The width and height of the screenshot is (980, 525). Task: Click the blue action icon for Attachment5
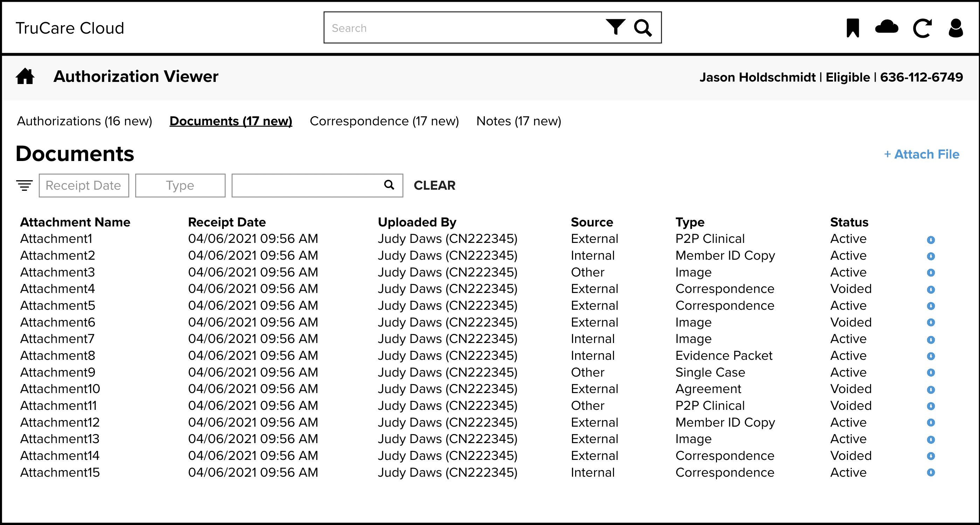pyautogui.click(x=931, y=306)
